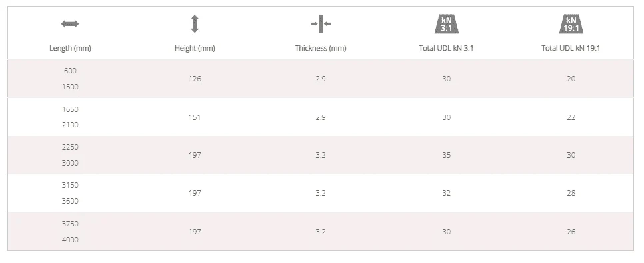Click the Total UDL kN 3:1 header
Viewport: 644px width, 263px height.
447,48
